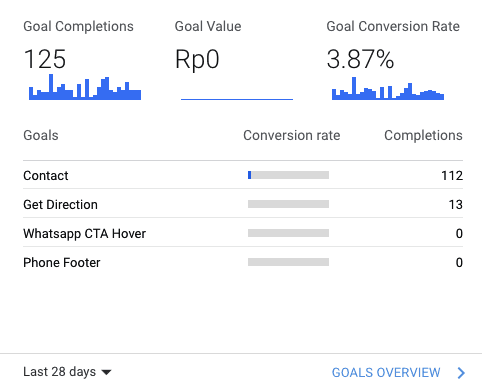Click the Goal Value flat line chart
482x391 pixels.
tap(237, 99)
